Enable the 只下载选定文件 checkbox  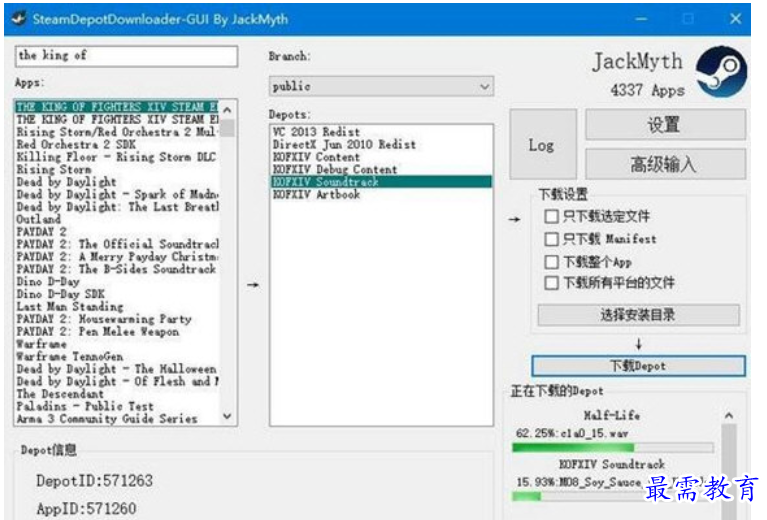click(551, 216)
